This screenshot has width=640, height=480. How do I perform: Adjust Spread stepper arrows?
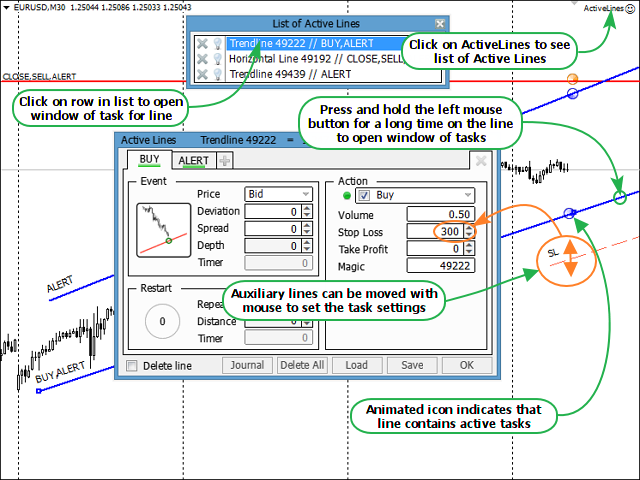click(x=307, y=229)
